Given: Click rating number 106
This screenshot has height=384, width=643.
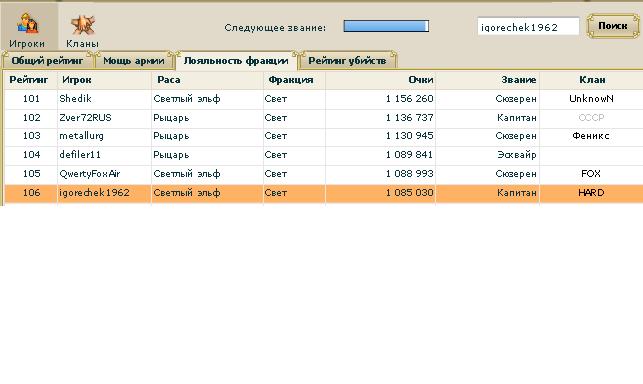Looking at the screenshot, I should pos(31,193).
